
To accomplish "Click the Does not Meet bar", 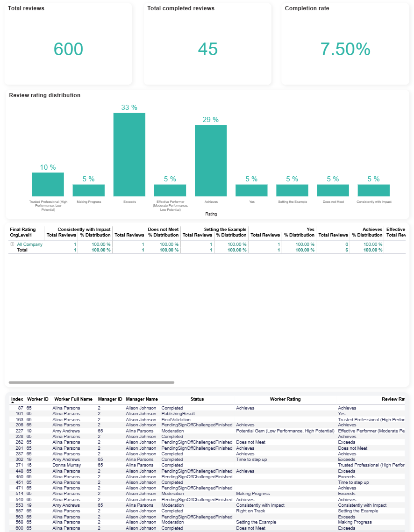I will [332, 190].
